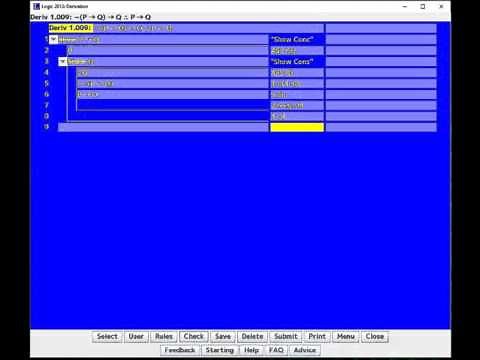Click the justification cell on line 7
480x360 pixels.
click(x=297, y=106)
